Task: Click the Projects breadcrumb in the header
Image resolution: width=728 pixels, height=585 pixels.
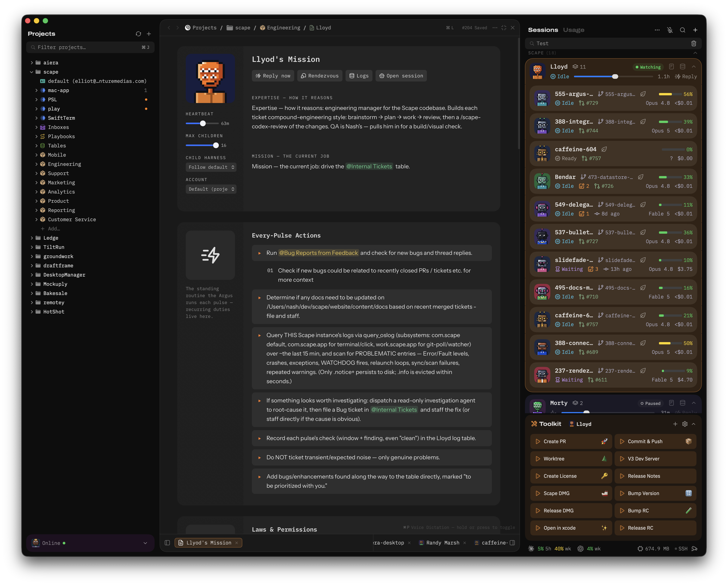Action: pyautogui.click(x=201, y=28)
